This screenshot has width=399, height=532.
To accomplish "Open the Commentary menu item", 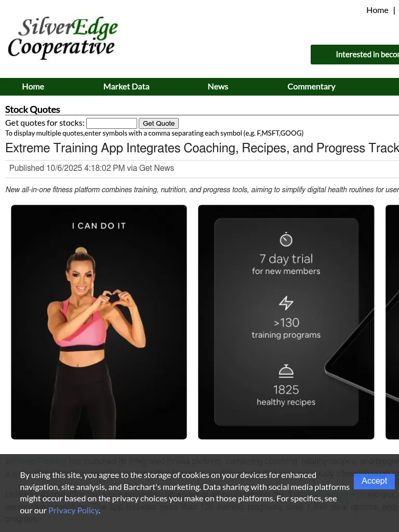I will click(x=311, y=87).
